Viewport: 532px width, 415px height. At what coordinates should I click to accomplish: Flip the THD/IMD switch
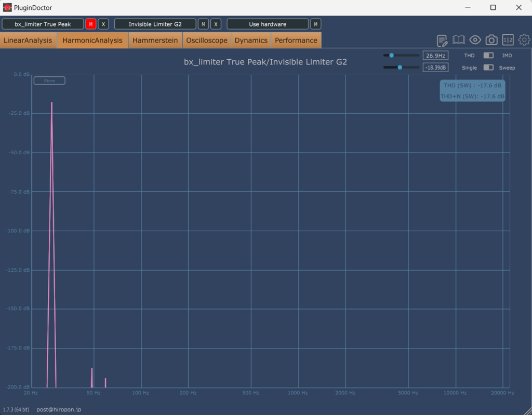click(x=488, y=55)
